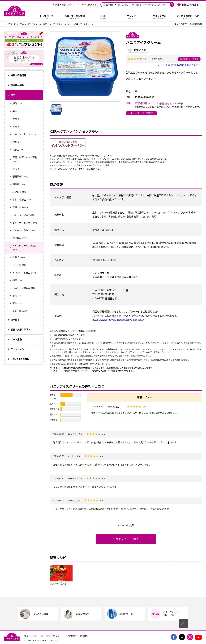Open the アイスクリーム・氷菓子 (49) category
This screenshot has width=206, height=644.
pos(25,248)
